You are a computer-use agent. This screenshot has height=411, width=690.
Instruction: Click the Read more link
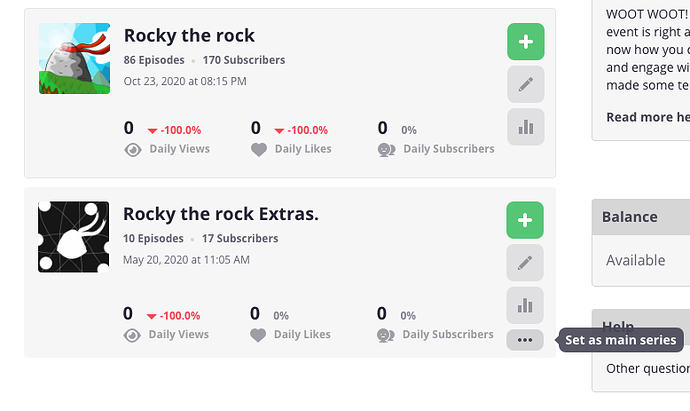click(x=640, y=117)
